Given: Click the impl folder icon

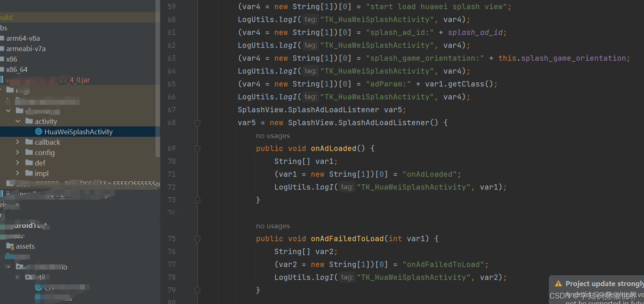Looking at the screenshot, I should [x=29, y=173].
